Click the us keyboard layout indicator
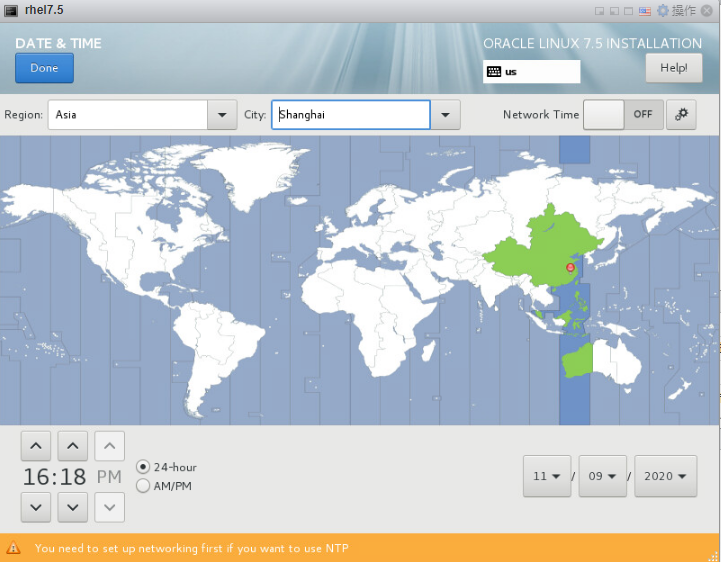 [531, 72]
